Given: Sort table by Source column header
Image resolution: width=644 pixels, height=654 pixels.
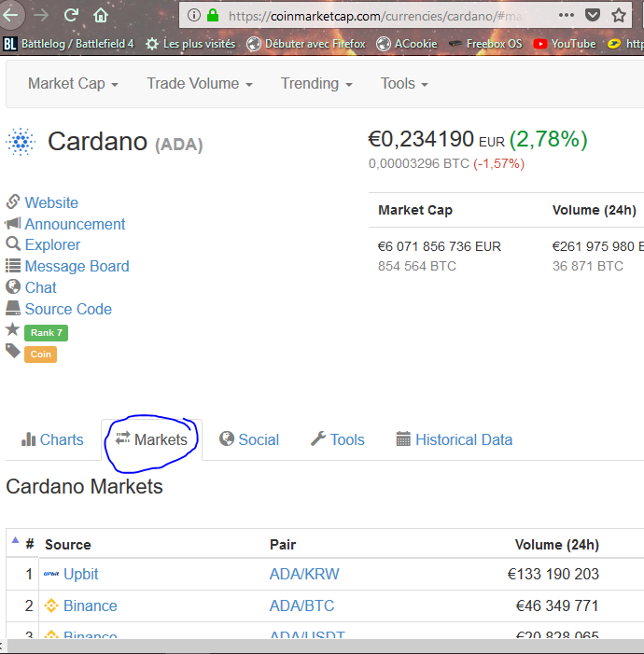Looking at the screenshot, I should [x=67, y=545].
